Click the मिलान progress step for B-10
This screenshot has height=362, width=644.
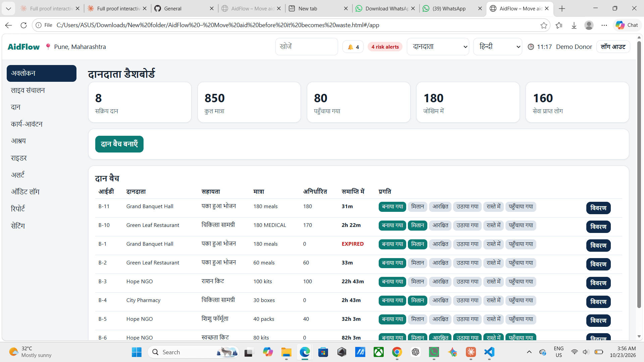(418, 226)
